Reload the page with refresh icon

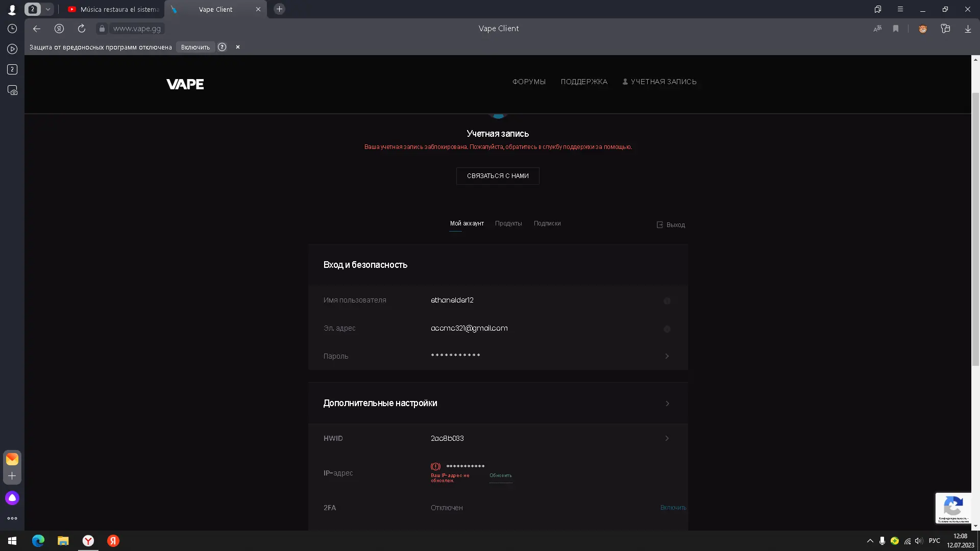82,29
